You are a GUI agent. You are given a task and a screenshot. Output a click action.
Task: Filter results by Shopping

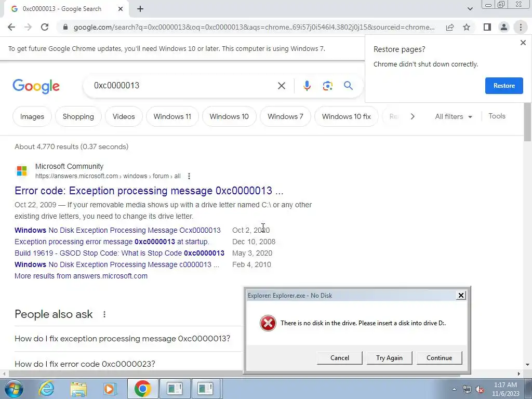click(x=78, y=116)
